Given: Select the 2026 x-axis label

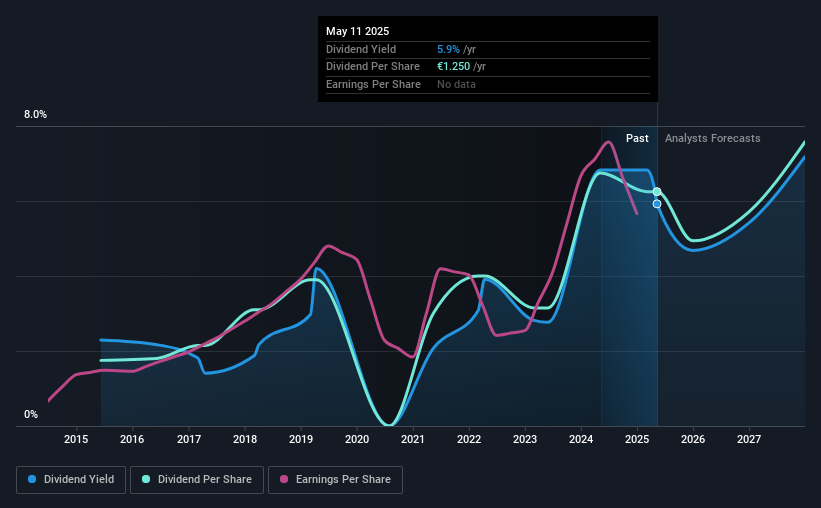Looking at the screenshot, I should 693,439.
